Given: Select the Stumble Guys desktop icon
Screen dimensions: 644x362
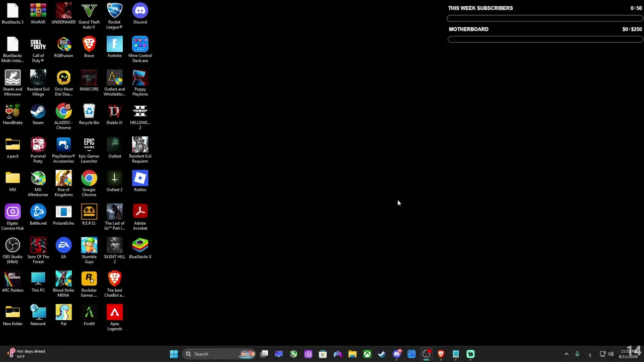Looking at the screenshot, I should (x=89, y=251).
